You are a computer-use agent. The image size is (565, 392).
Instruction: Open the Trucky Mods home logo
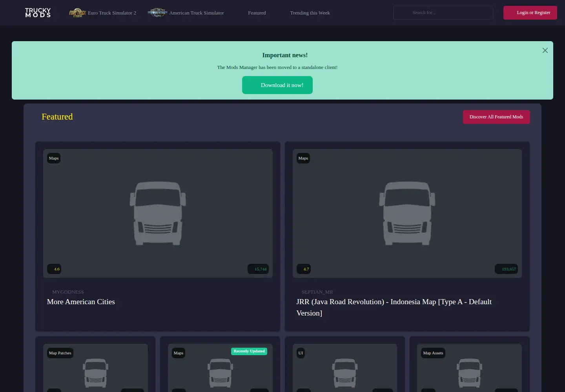pos(38,13)
